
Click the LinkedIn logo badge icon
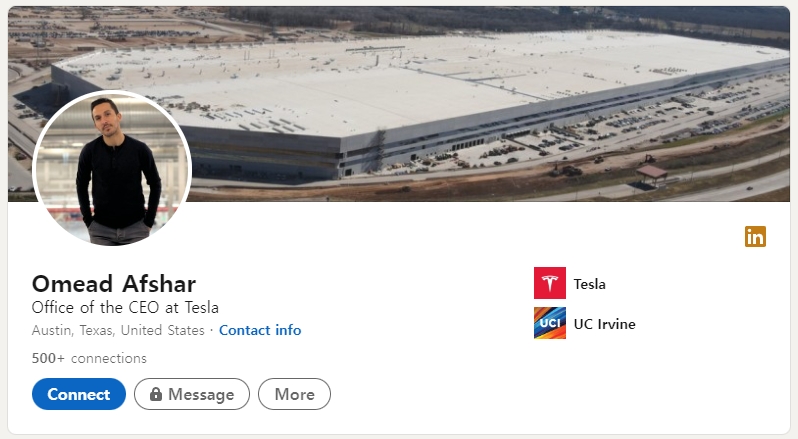point(755,237)
